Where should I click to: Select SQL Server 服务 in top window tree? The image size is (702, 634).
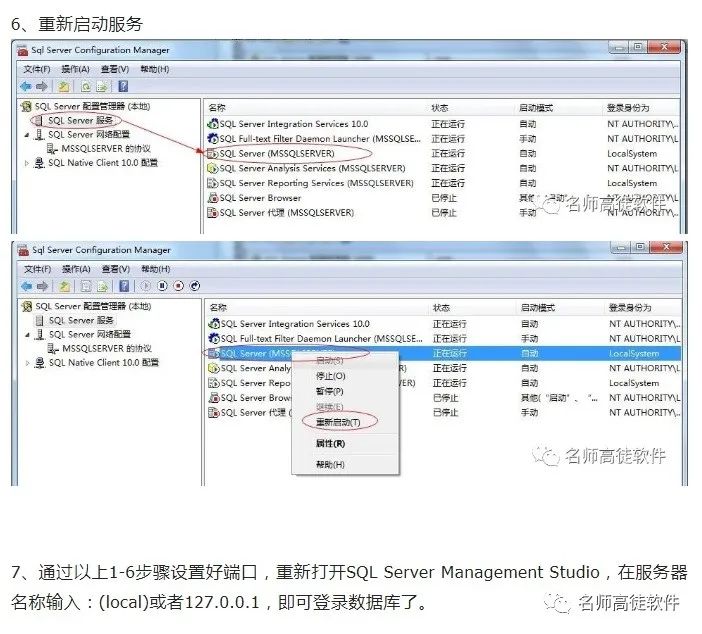click(81, 120)
